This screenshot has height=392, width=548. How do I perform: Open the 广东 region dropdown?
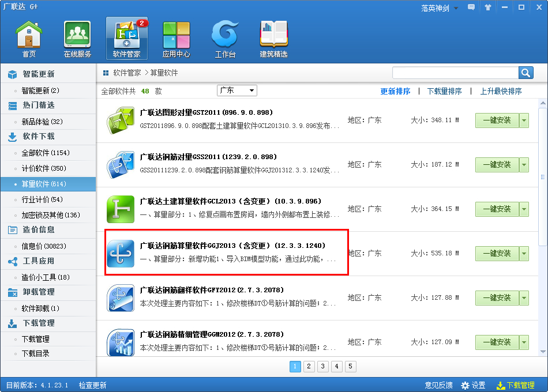point(237,91)
